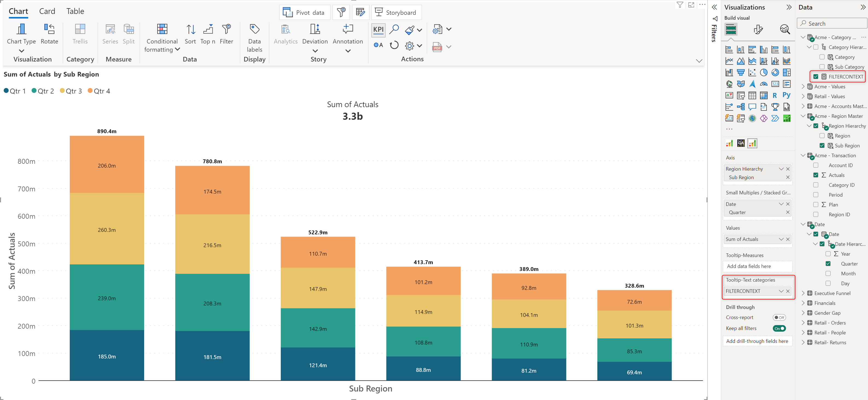Screen dimensions: 868x400
Task: Switch to the Card tab
Action: coord(47,11)
